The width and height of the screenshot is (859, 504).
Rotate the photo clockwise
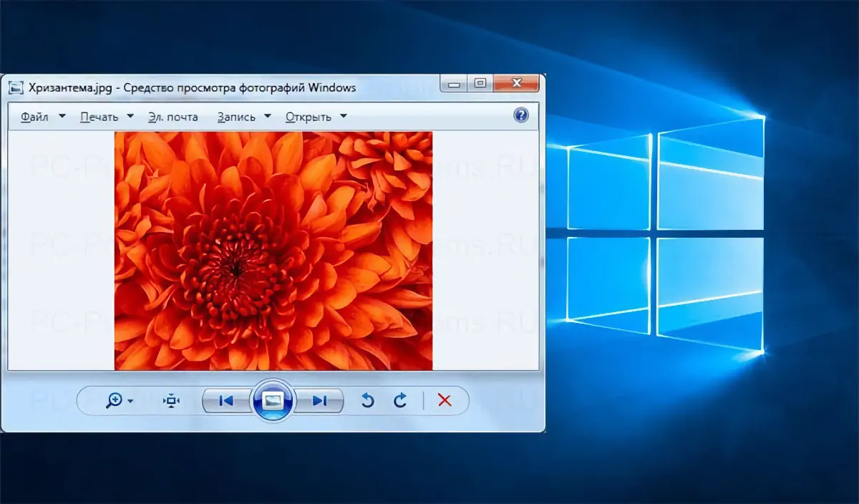click(x=401, y=401)
